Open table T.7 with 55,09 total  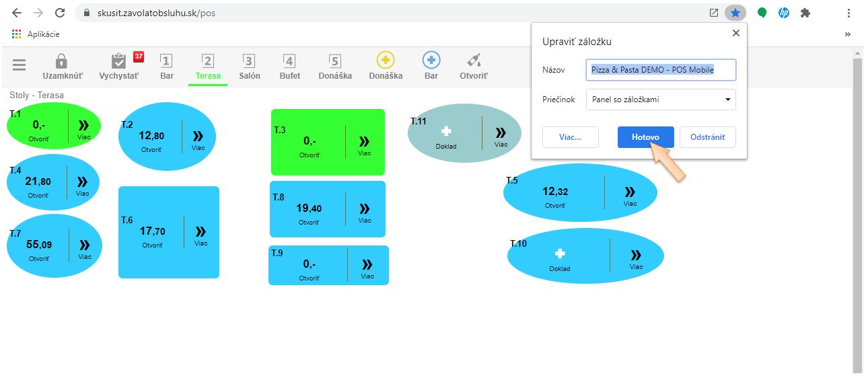[39, 246]
